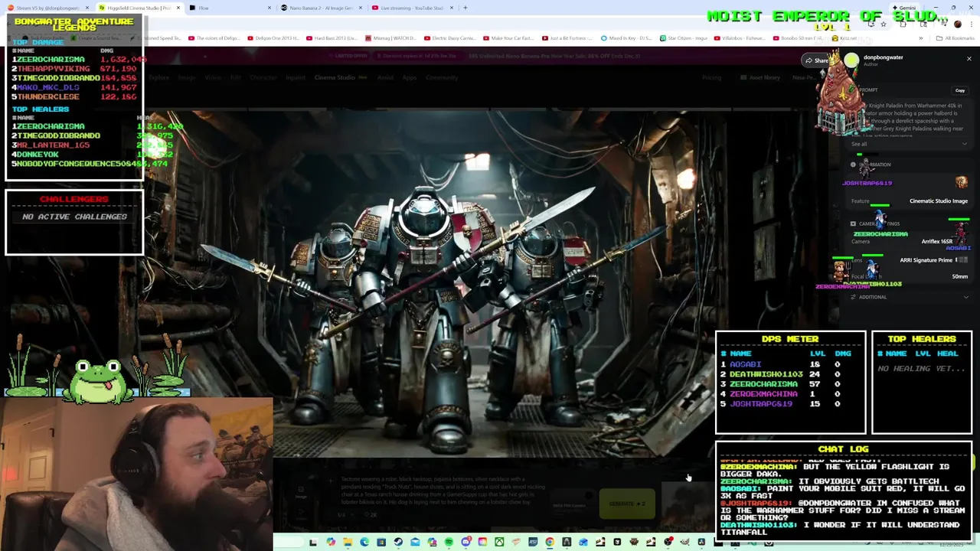
Task: Launch Microsoft Edge from the taskbar
Action: point(364,542)
